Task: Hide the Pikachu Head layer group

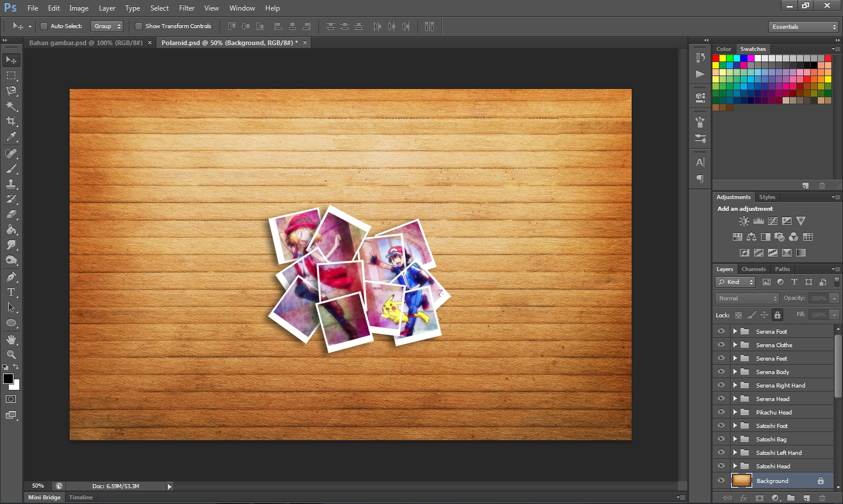Action: (721, 412)
